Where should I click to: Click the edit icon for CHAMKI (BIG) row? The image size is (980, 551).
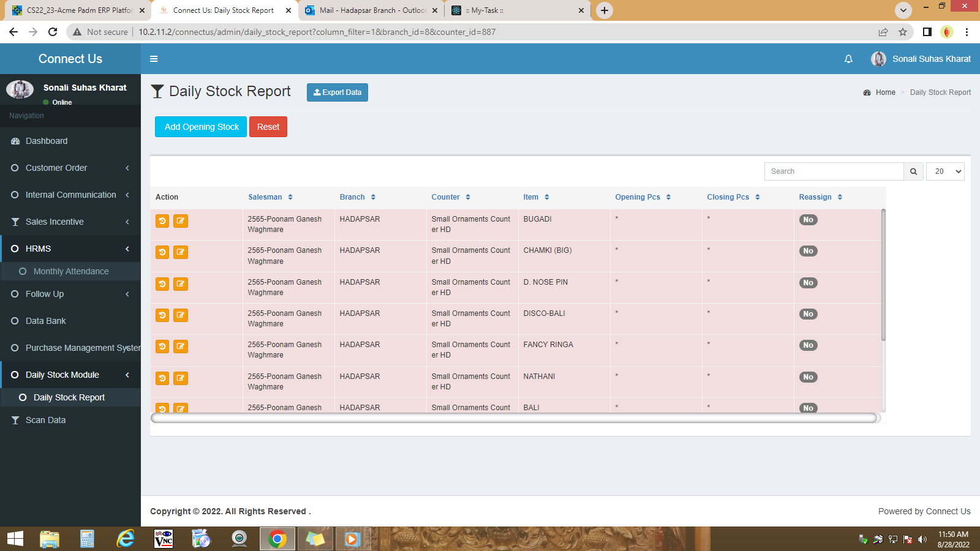(x=181, y=252)
